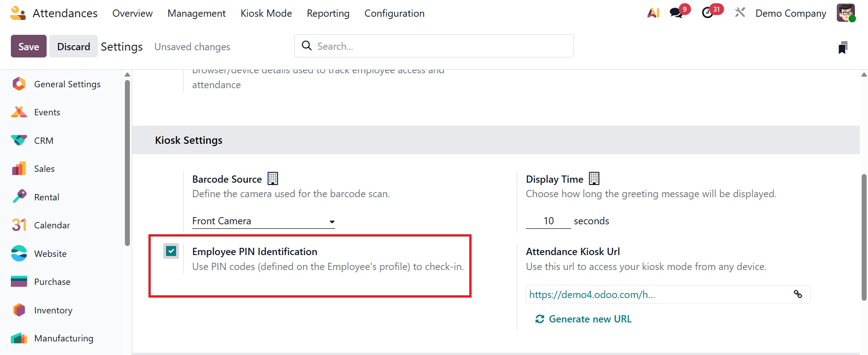Copy the kiosk URL with link icon
The width and height of the screenshot is (868, 355).
tap(798, 294)
